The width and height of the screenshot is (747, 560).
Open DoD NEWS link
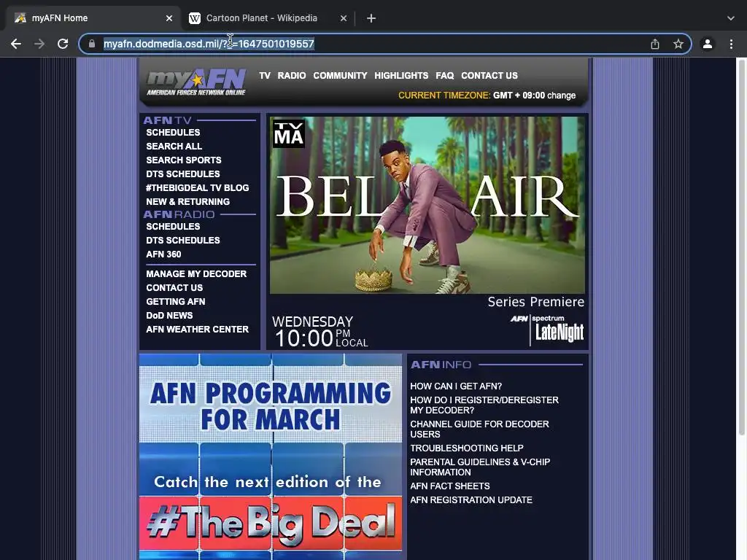(x=169, y=315)
